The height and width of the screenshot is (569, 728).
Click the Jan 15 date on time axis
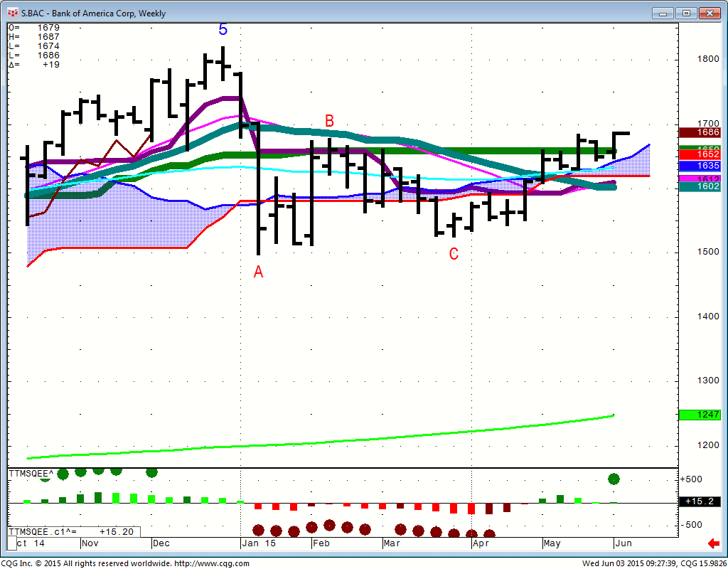point(259,543)
